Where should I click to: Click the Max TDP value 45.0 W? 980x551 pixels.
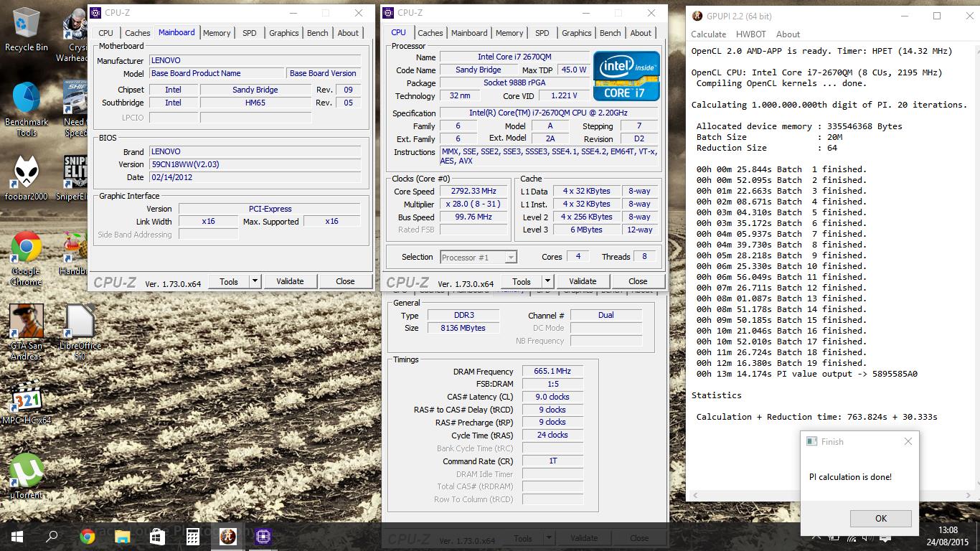[x=573, y=70]
